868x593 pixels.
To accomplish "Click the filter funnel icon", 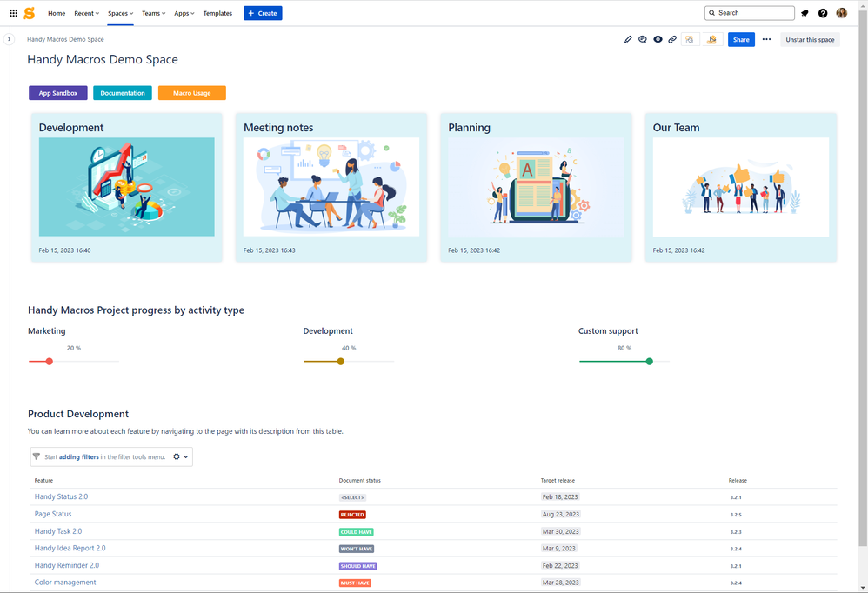I will [x=37, y=456].
